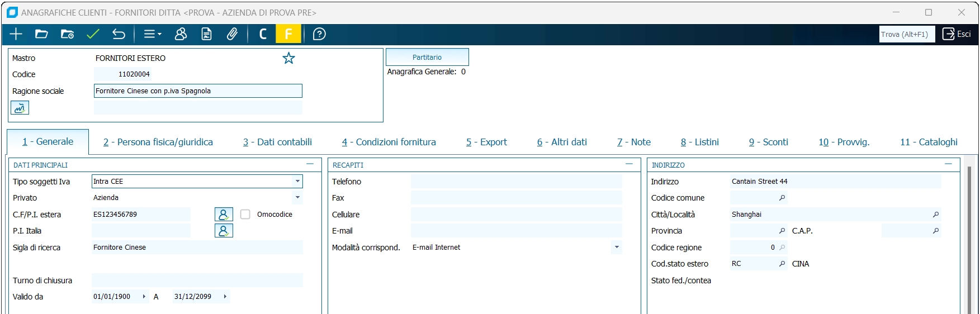The height and width of the screenshot is (314, 980).
Task: Click the plus icon to add new record
Action: pyautogui.click(x=16, y=34)
